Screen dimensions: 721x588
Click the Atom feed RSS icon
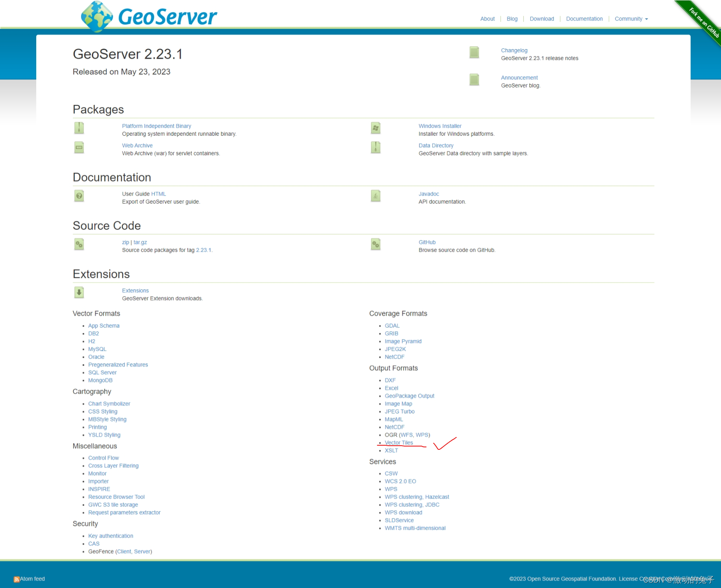coord(17,579)
